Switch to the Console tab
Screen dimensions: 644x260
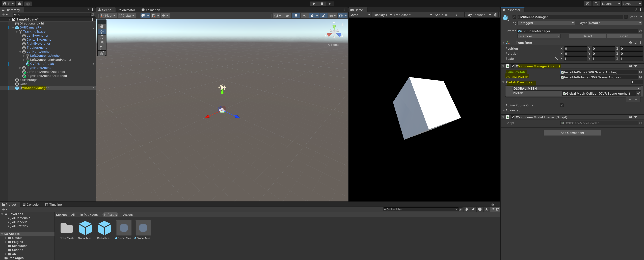click(x=31, y=204)
